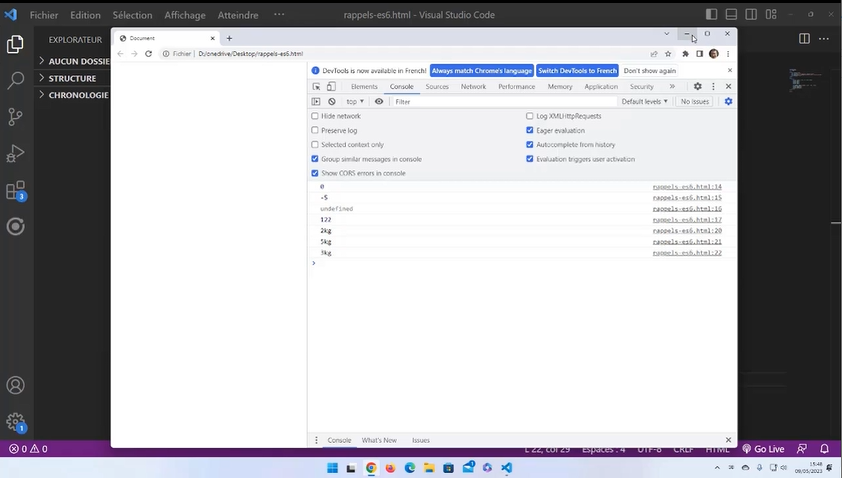Click Always match Chrome's language button
Screen dimensions: 842x478
(482, 71)
